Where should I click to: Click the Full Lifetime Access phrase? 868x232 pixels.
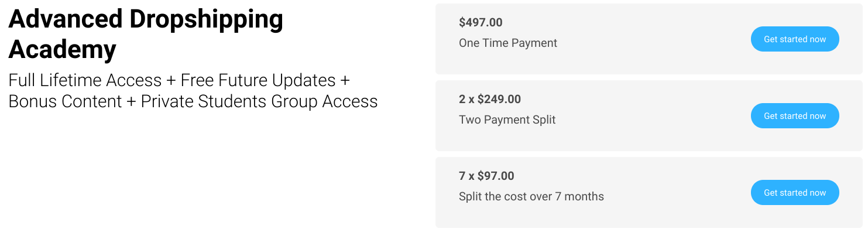click(x=85, y=80)
